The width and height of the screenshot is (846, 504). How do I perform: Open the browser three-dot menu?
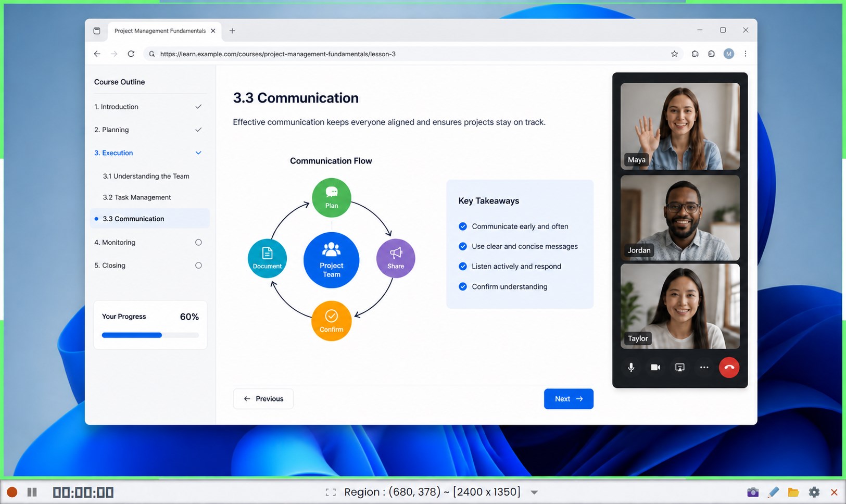tap(746, 54)
